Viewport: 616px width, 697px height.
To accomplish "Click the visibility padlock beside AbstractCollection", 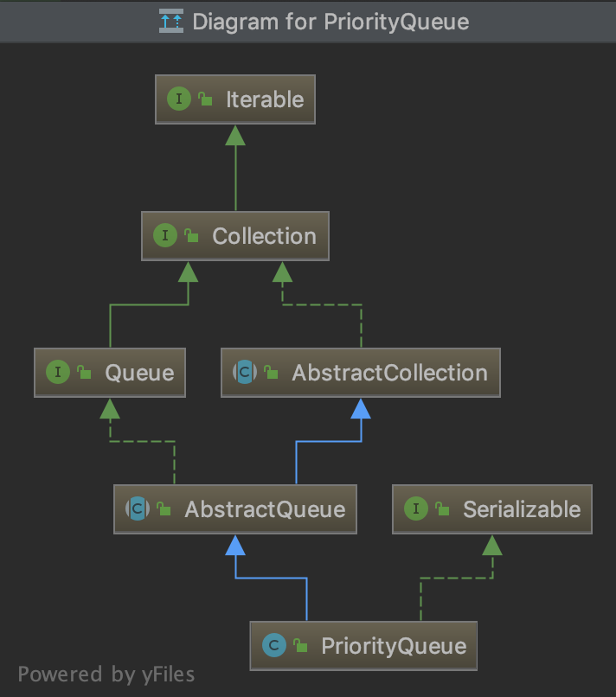I will click(270, 372).
